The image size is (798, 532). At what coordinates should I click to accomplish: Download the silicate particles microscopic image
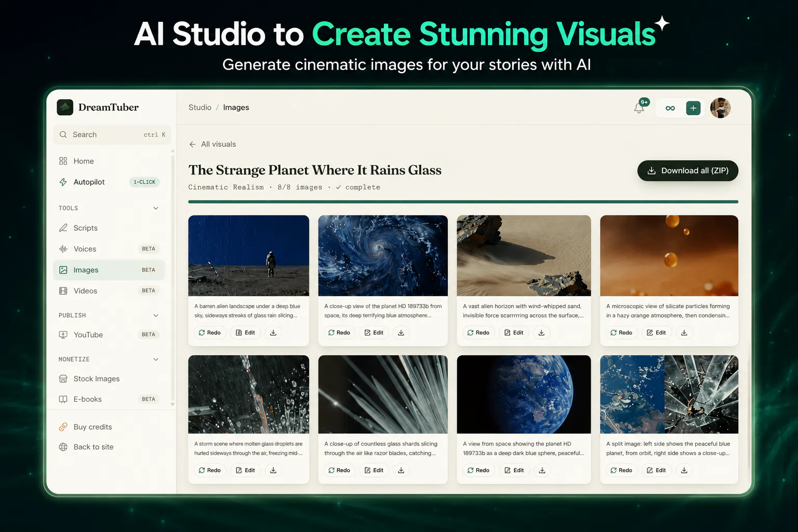pos(684,332)
